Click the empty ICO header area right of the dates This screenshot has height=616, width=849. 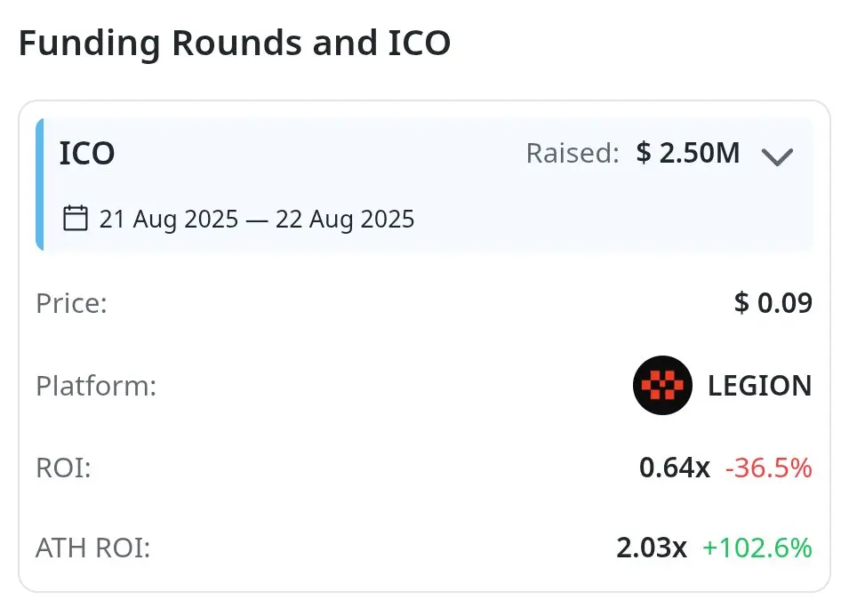(x=613, y=219)
